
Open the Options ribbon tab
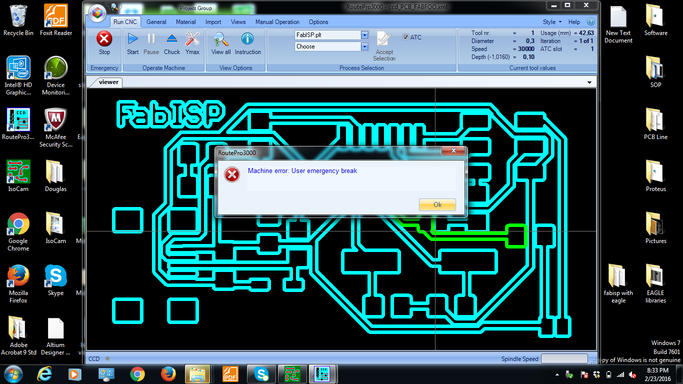[x=318, y=22]
